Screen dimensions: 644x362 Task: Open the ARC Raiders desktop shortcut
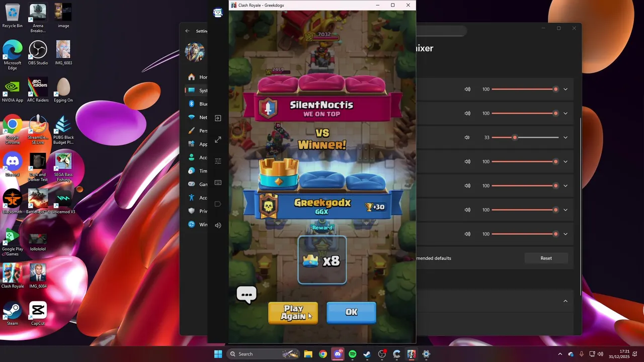click(38, 90)
